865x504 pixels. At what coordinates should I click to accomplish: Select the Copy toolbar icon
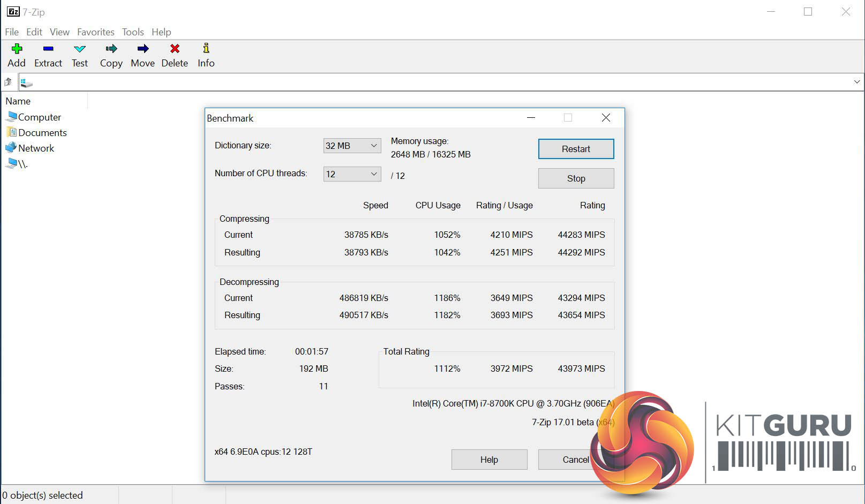click(111, 49)
